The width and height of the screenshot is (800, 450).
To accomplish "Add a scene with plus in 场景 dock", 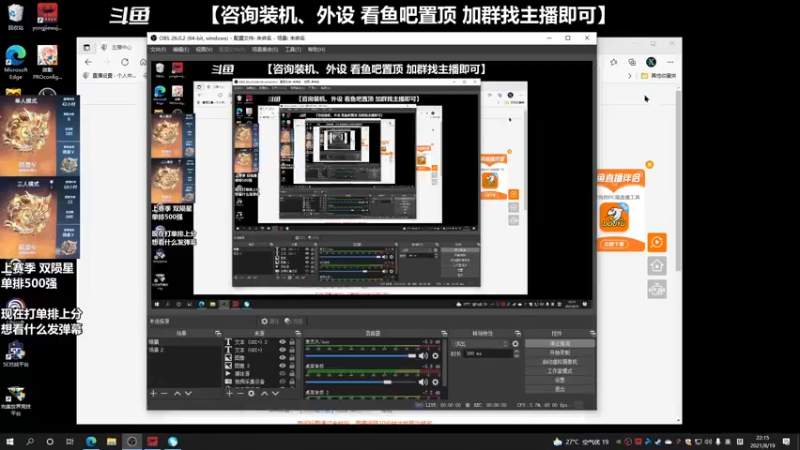I will (153, 393).
